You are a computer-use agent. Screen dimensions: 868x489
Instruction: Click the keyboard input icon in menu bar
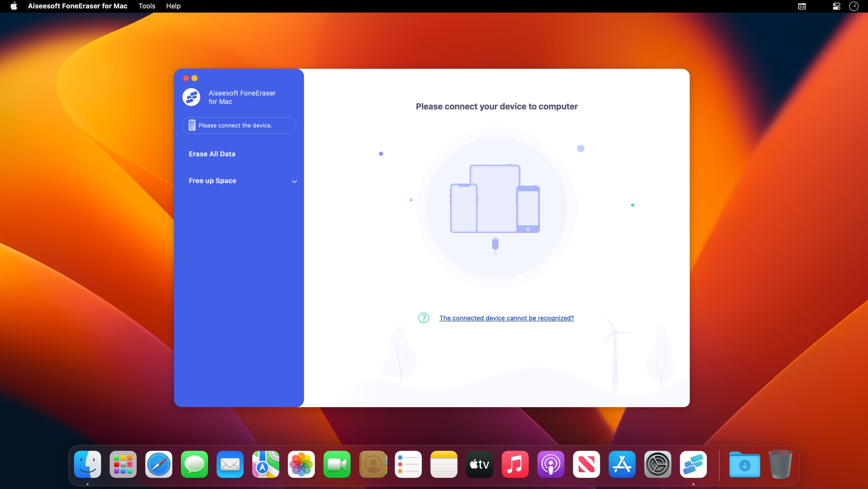point(802,6)
